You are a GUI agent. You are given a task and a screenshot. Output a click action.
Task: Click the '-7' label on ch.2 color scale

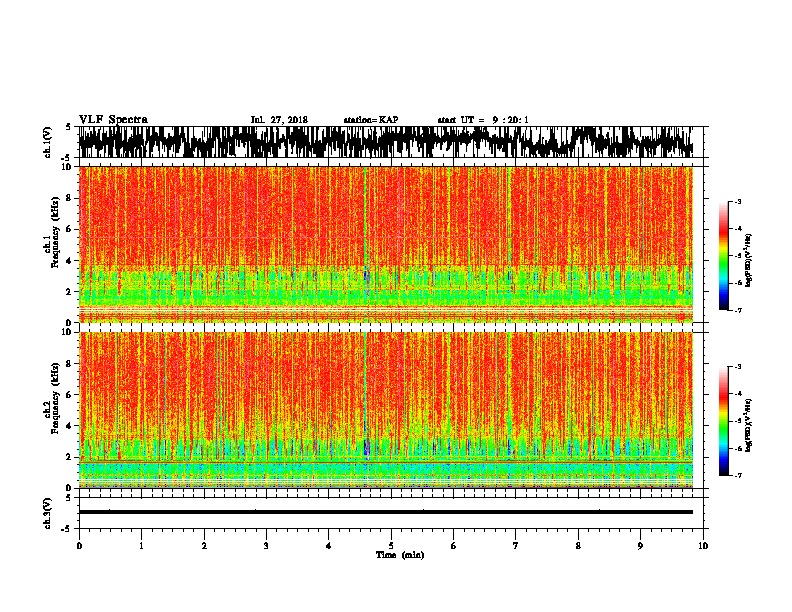click(738, 475)
